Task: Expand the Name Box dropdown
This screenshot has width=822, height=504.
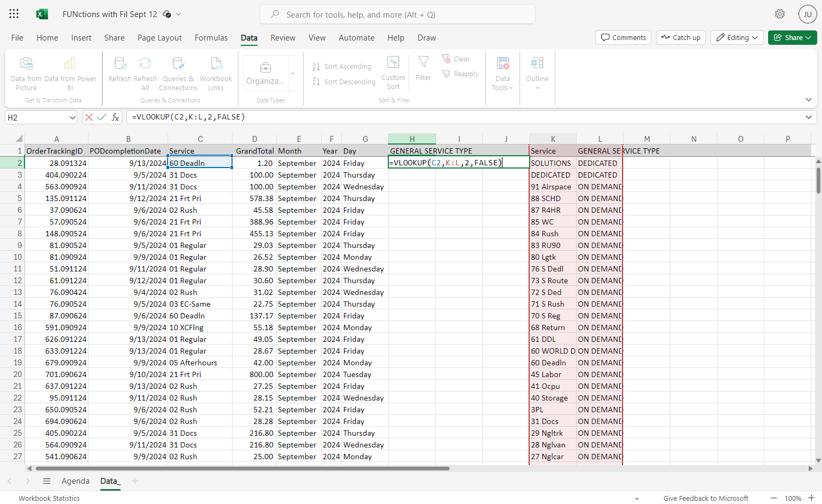Action: 73,117
